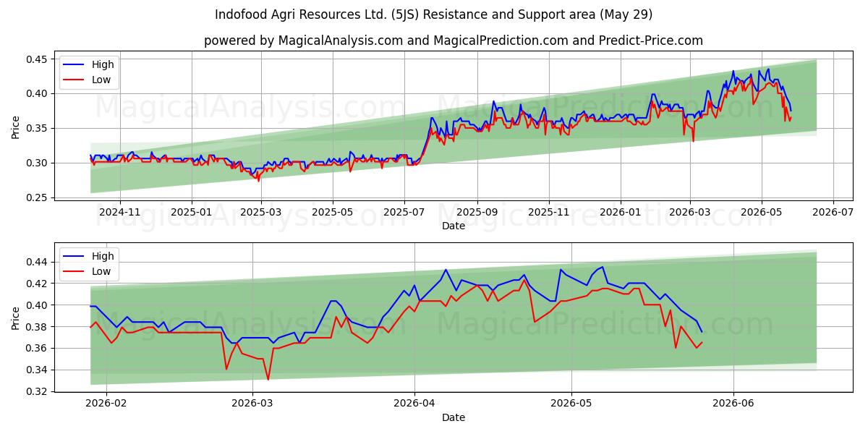Click the 2025-11 date tick label
This screenshot has height=434, width=868.
tap(548, 212)
